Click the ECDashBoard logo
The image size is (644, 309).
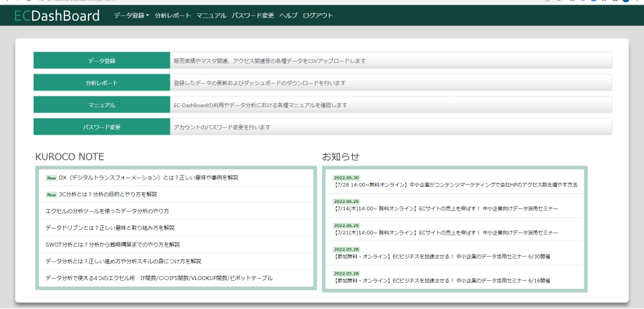56,15
